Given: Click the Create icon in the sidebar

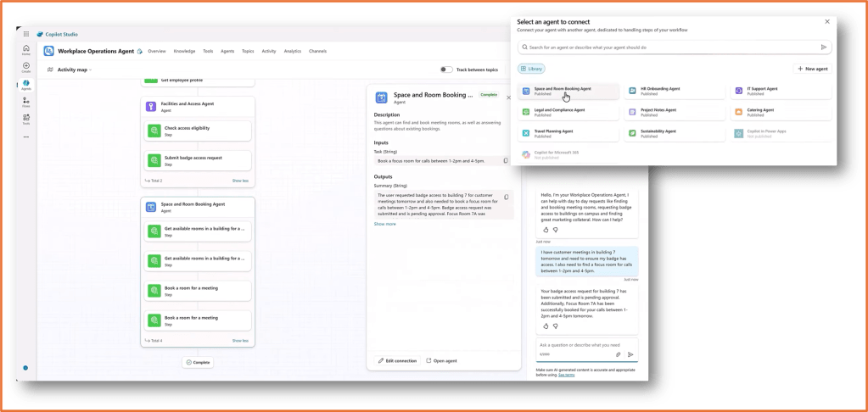Looking at the screenshot, I should pos(26,66).
